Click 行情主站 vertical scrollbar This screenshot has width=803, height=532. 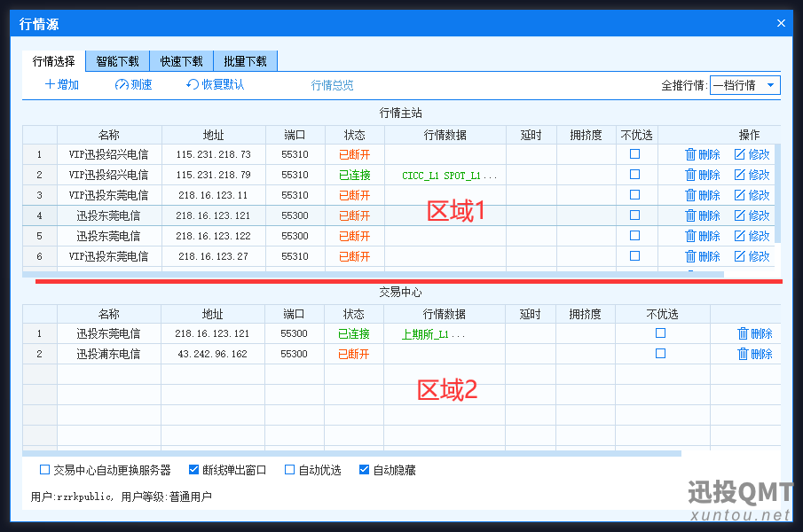pyautogui.click(x=777, y=193)
